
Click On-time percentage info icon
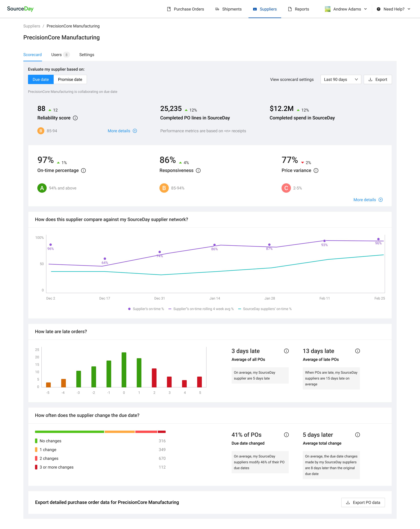pos(83,170)
